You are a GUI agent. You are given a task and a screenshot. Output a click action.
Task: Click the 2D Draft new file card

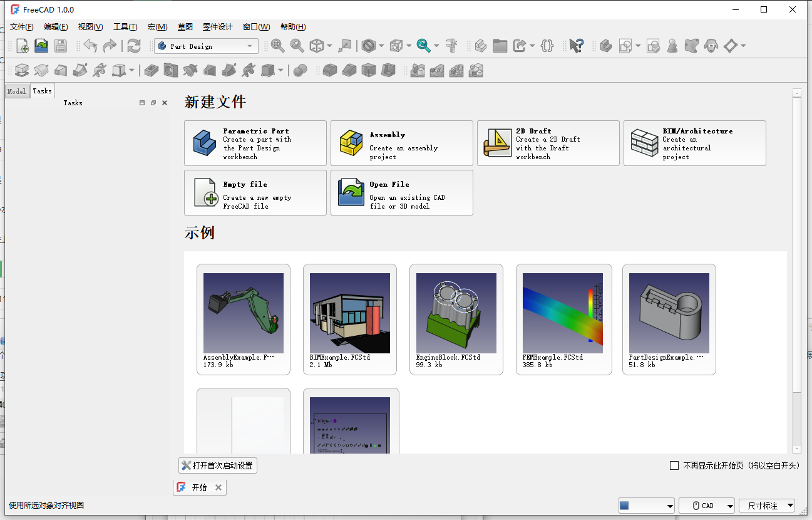548,143
